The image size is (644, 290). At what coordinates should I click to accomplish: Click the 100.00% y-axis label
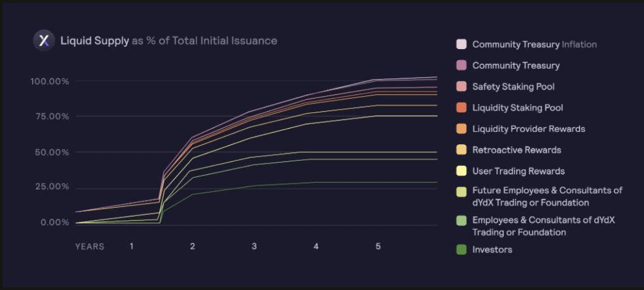[50, 81]
